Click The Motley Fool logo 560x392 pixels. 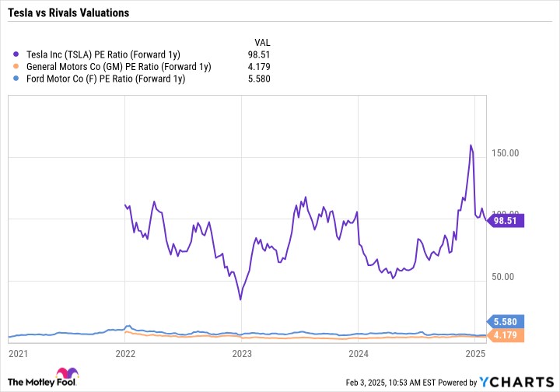tap(44, 378)
